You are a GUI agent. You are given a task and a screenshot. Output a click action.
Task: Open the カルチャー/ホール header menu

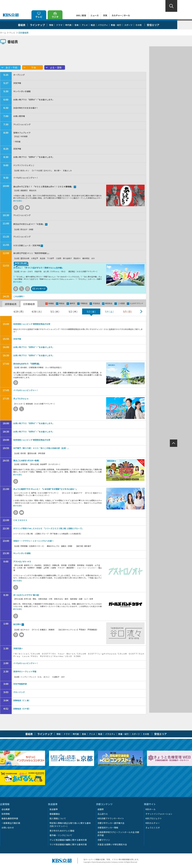(x=121, y=15)
